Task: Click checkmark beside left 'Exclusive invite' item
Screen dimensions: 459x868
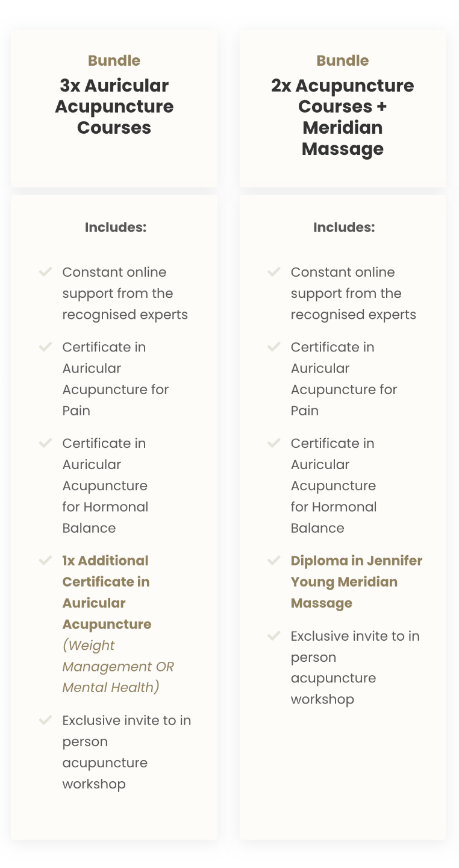Action: [x=45, y=720]
